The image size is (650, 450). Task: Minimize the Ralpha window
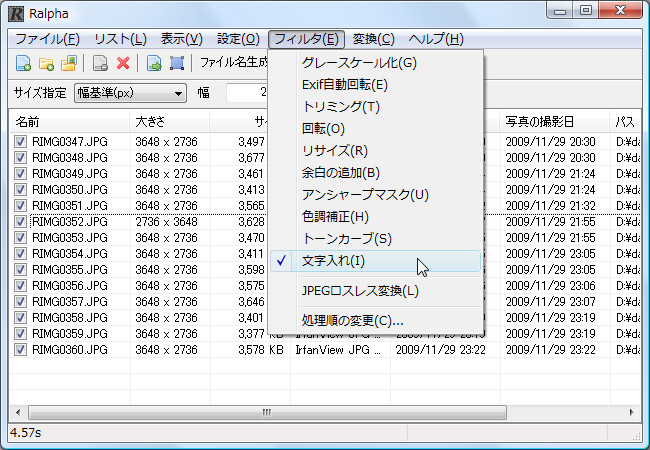coord(560,10)
